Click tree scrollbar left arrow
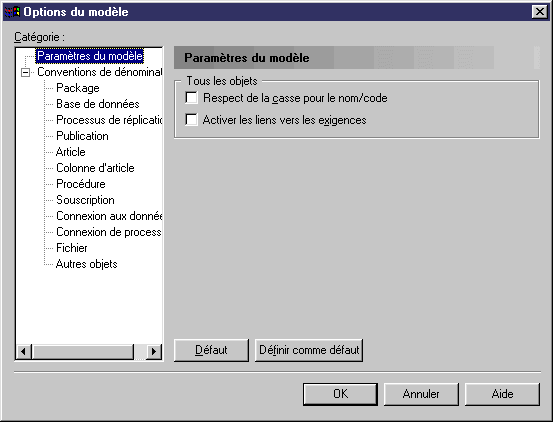Image resolution: width=553 pixels, height=422 pixels. 24,351
